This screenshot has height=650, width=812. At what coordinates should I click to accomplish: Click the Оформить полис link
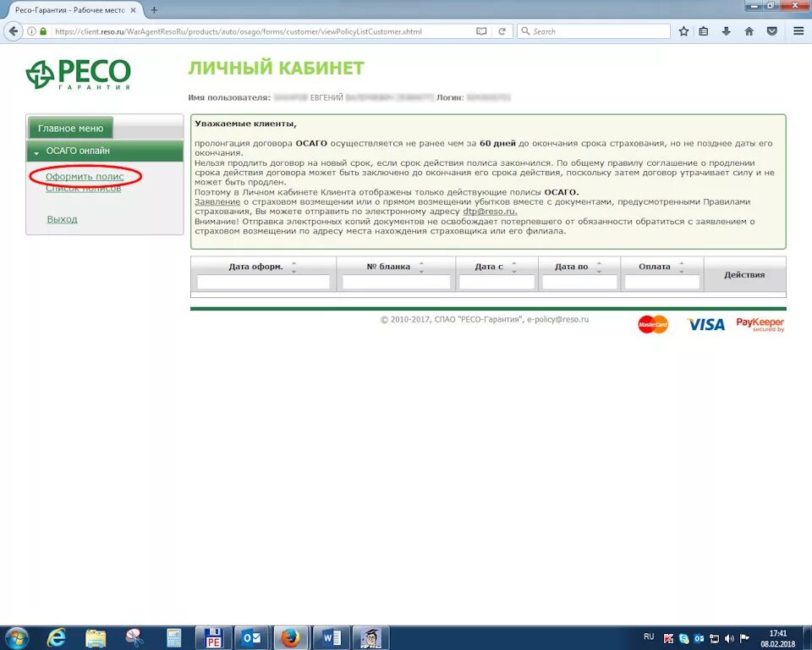[x=85, y=176]
